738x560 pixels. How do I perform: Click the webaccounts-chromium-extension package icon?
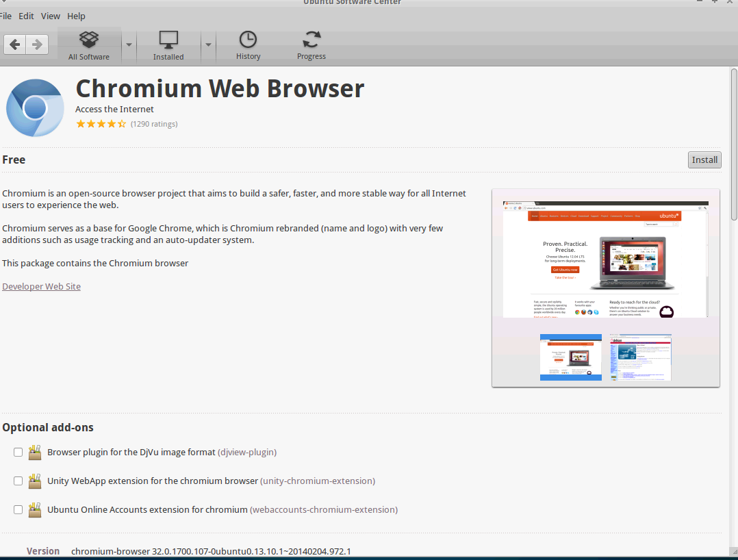[35, 509]
